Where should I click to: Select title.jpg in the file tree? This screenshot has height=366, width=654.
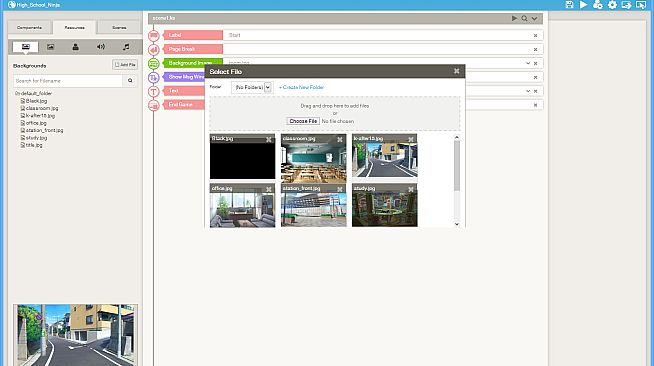pyautogui.click(x=31, y=145)
